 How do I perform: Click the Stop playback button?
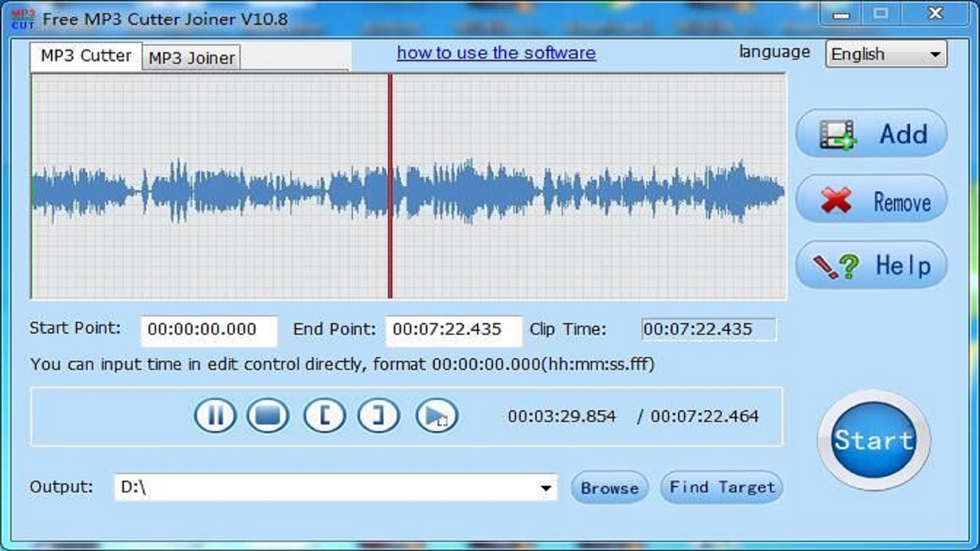click(x=268, y=416)
